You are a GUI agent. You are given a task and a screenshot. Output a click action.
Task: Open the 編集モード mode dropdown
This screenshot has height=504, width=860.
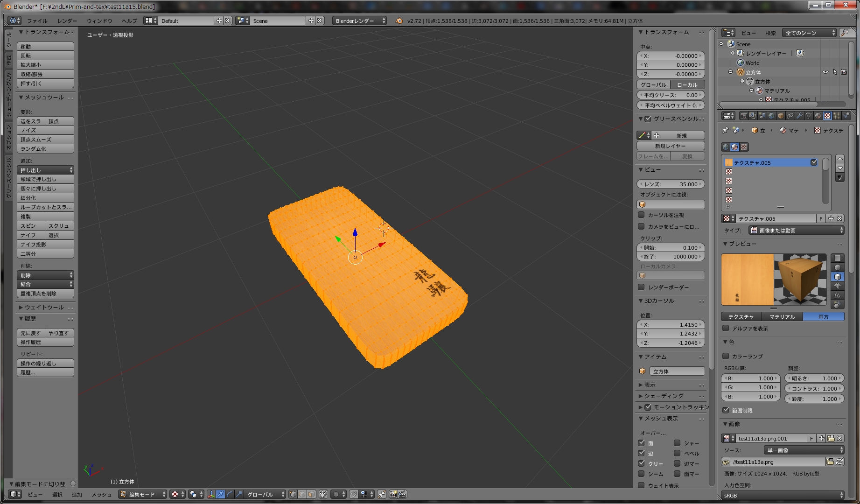(x=143, y=494)
